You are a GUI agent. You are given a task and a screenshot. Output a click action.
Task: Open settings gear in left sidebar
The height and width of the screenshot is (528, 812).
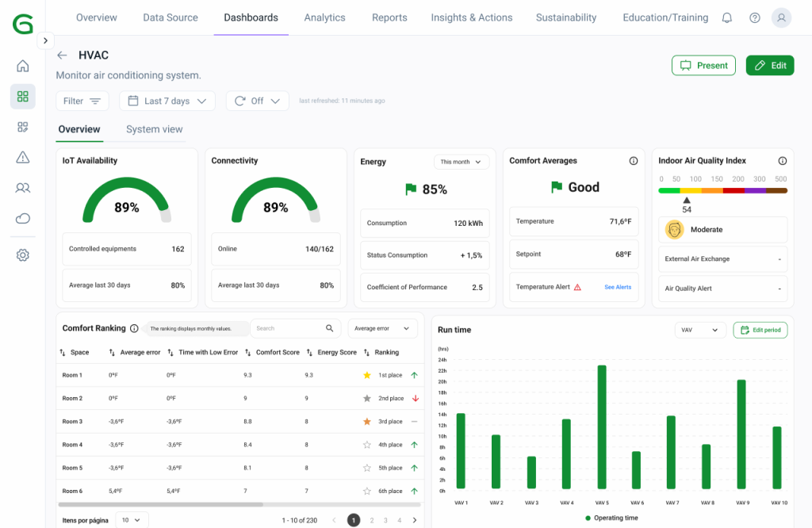[x=23, y=254]
